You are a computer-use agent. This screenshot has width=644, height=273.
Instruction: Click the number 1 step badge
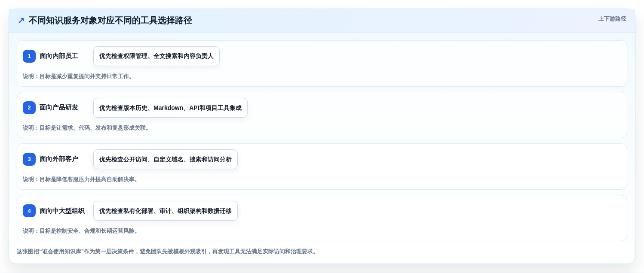coord(29,56)
